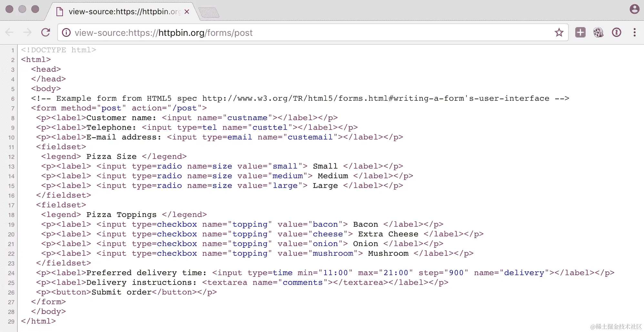Open the Chrome three-dot menu
644x332 pixels.
coord(634,32)
